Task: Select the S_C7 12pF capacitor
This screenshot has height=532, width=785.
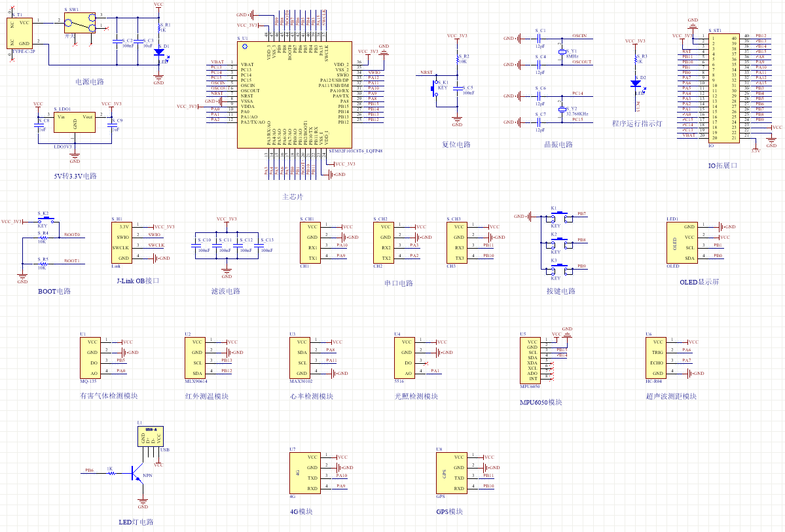Action: click(539, 122)
